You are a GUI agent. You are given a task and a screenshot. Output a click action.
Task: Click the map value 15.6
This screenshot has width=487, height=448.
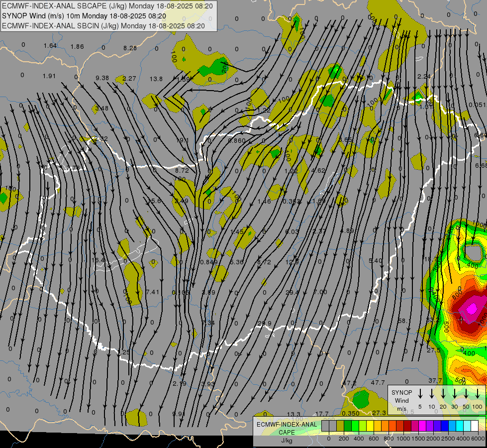pos(154,201)
